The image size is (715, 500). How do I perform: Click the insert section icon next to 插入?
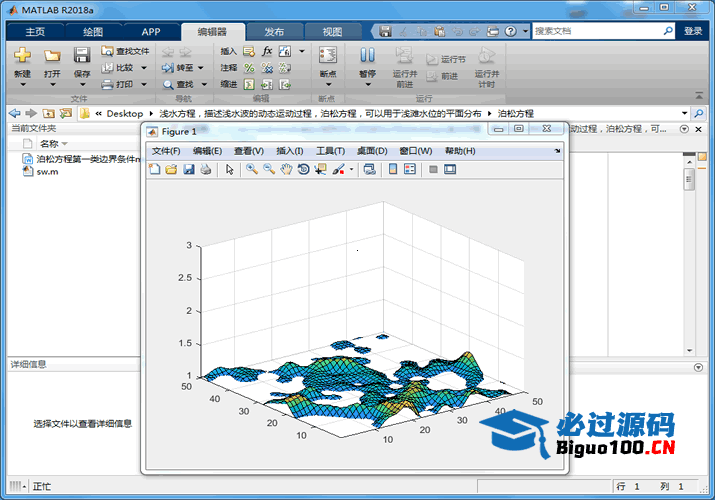coord(249,51)
